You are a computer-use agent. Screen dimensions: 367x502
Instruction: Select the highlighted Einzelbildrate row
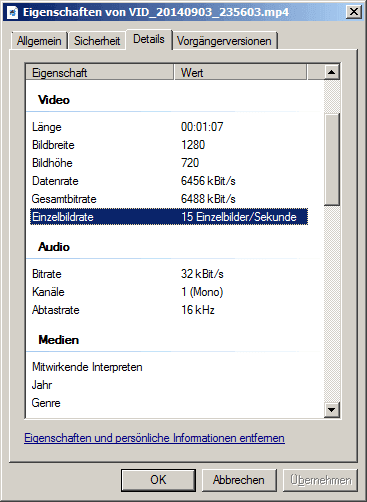(169, 217)
